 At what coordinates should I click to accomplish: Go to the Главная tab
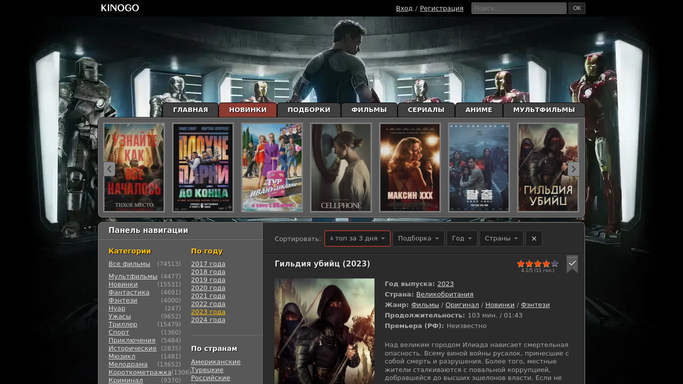[x=190, y=110]
